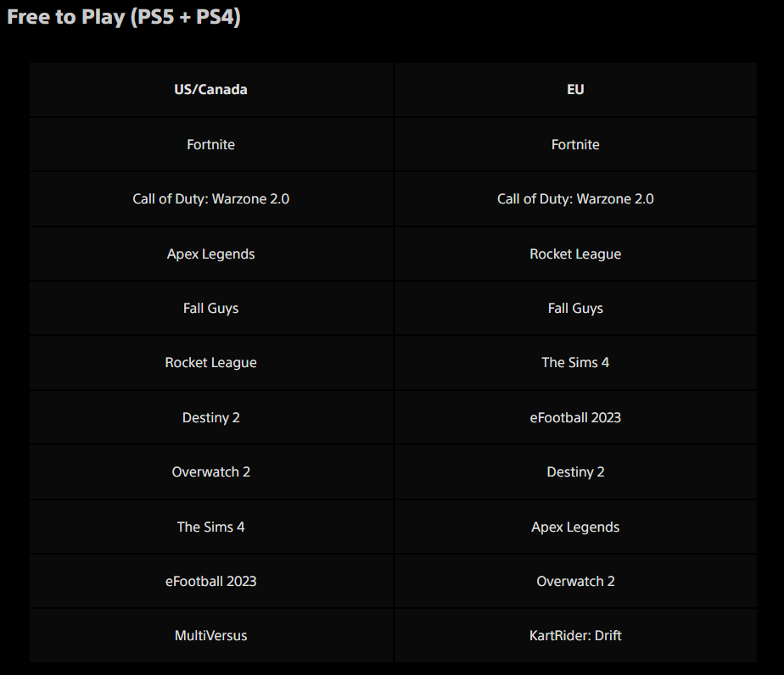
Task: Select Fall Guys in the US/Canada column
Action: tap(210, 309)
